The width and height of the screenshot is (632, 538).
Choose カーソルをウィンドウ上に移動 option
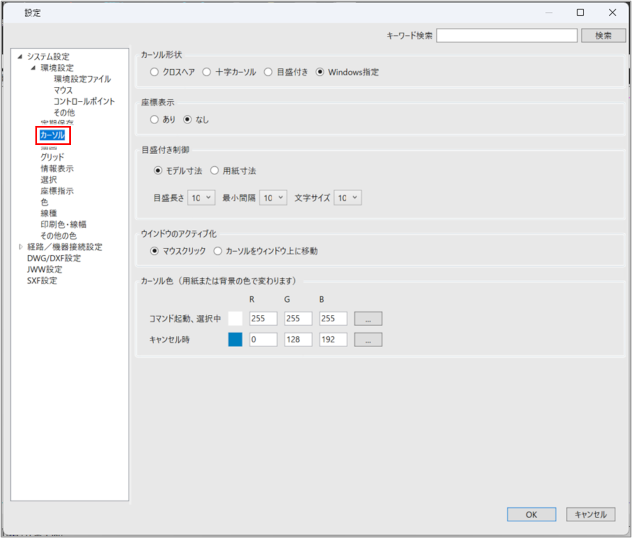click(x=217, y=251)
